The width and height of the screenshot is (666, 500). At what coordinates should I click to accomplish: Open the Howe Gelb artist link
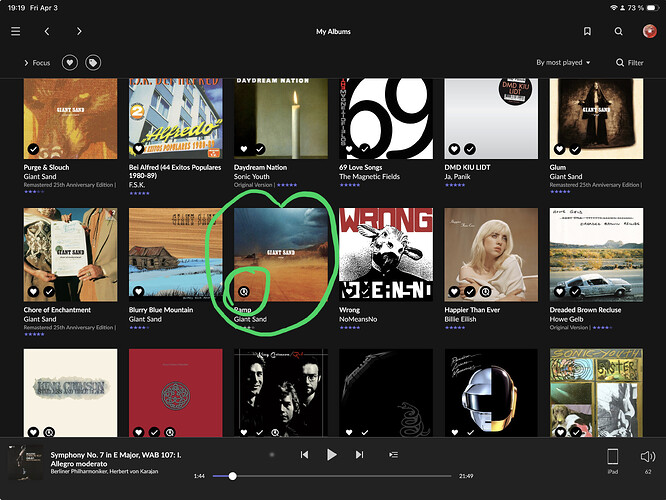[x=566, y=319]
